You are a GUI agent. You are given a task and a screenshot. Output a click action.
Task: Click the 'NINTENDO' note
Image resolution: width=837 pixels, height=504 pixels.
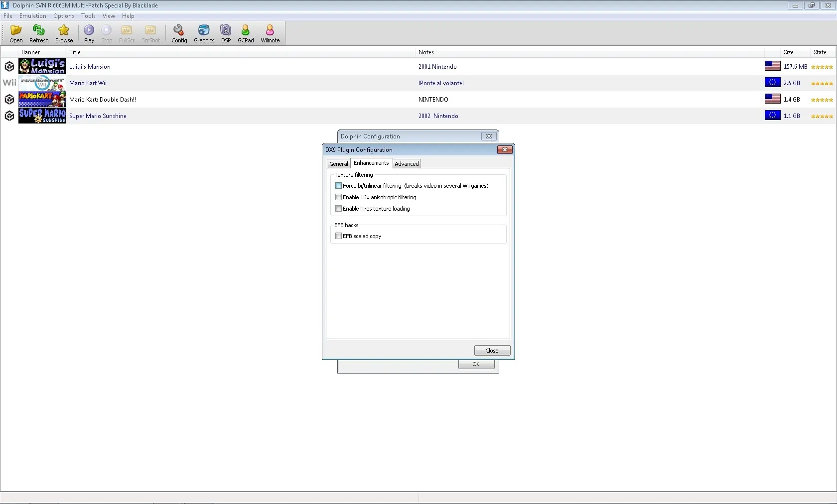(433, 100)
